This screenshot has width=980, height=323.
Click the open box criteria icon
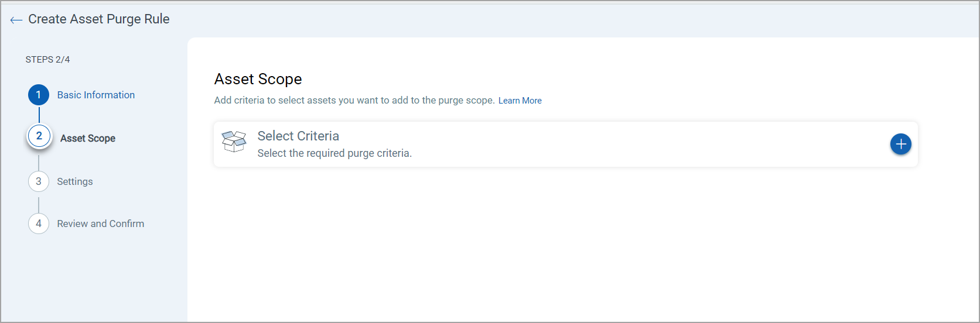[234, 142]
